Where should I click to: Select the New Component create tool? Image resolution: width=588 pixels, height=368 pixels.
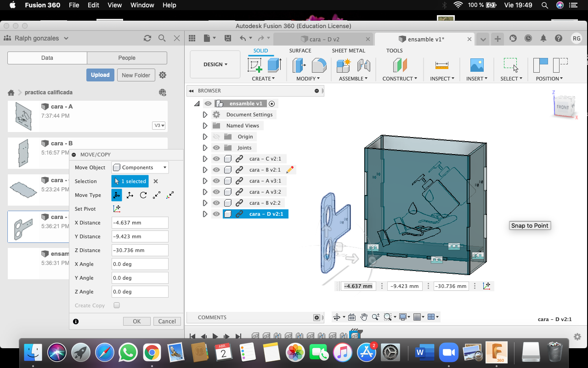pos(254,65)
